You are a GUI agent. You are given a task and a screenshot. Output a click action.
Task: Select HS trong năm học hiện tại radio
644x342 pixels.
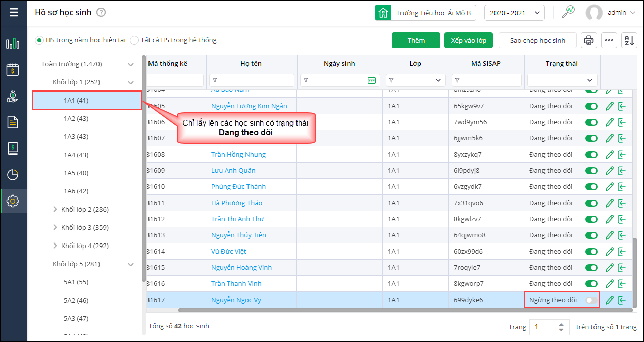point(39,40)
